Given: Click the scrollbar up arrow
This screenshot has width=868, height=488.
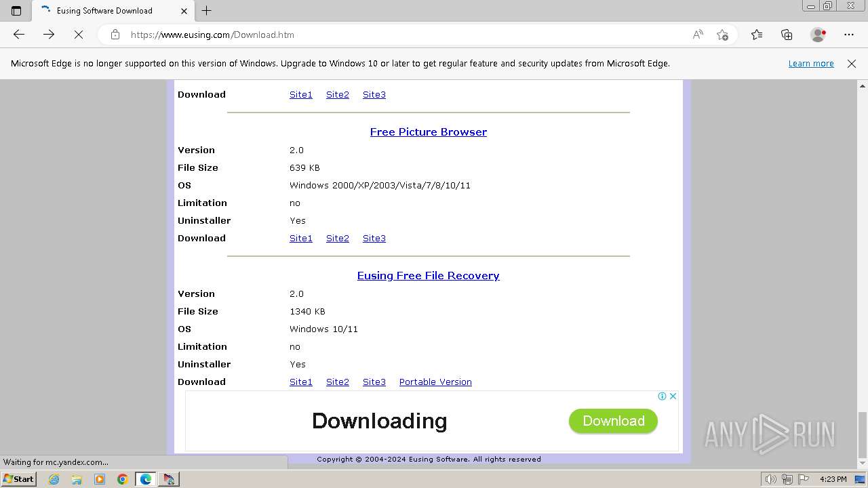Looking at the screenshot, I should (x=863, y=85).
